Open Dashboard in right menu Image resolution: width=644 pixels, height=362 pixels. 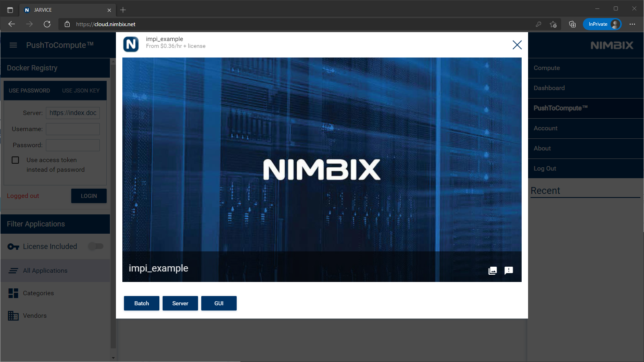click(x=586, y=88)
